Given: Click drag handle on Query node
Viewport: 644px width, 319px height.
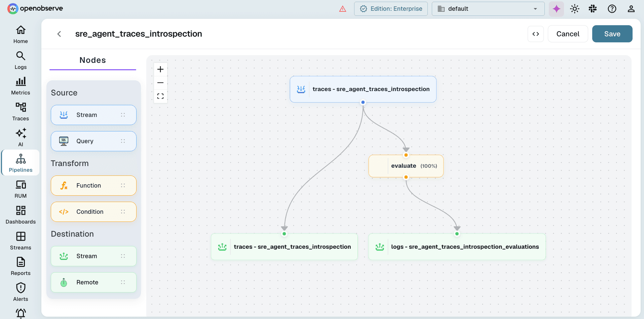Looking at the screenshot, I should [x=123, y=141].
